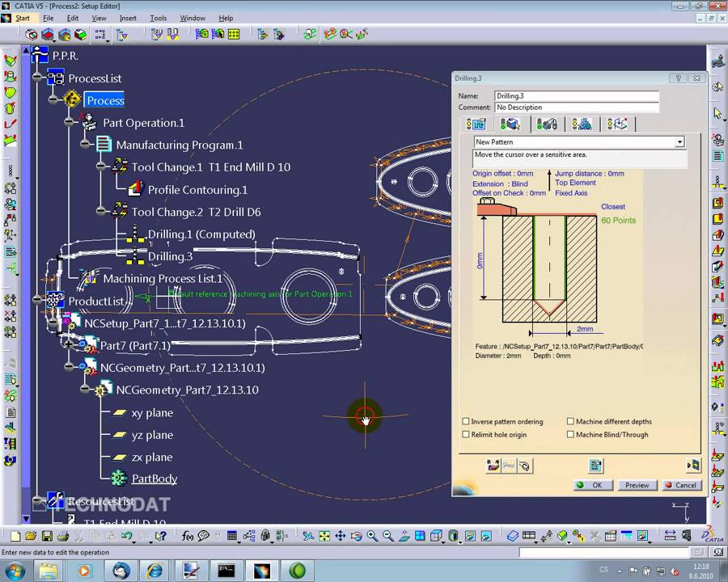Collapse the Manufacturing Program.1 tree node
Viewport: 728px width, 582px height.
[85, 145]
